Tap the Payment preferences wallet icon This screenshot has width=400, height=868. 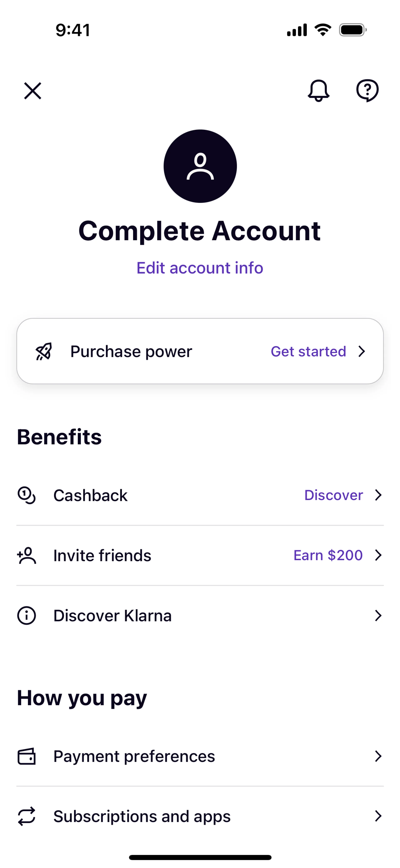[x=27, y=756]
